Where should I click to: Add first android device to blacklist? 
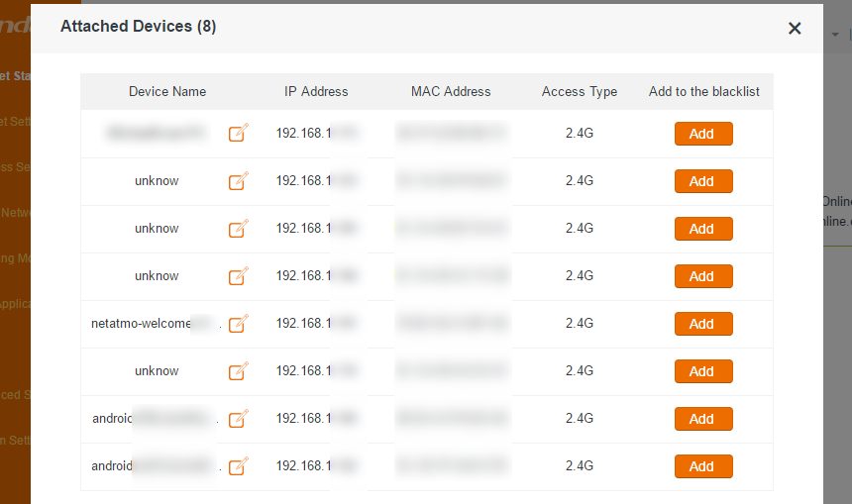(702, 419)
